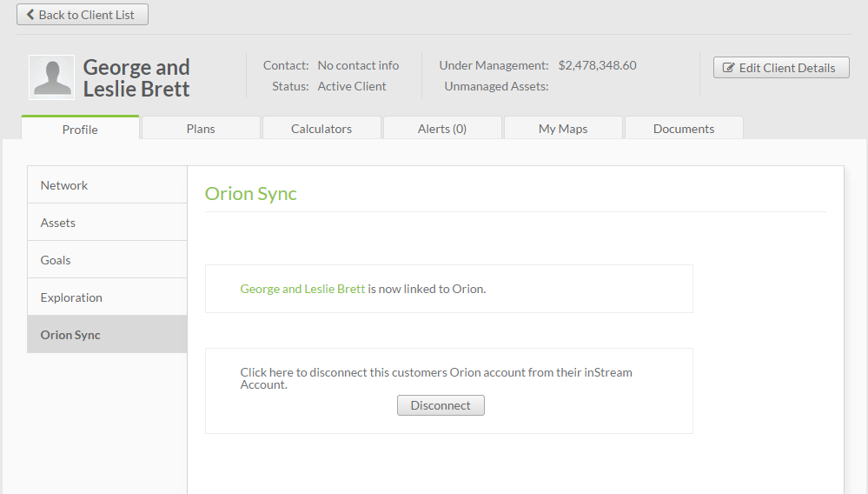Select the Profile tab

(80, 129)
